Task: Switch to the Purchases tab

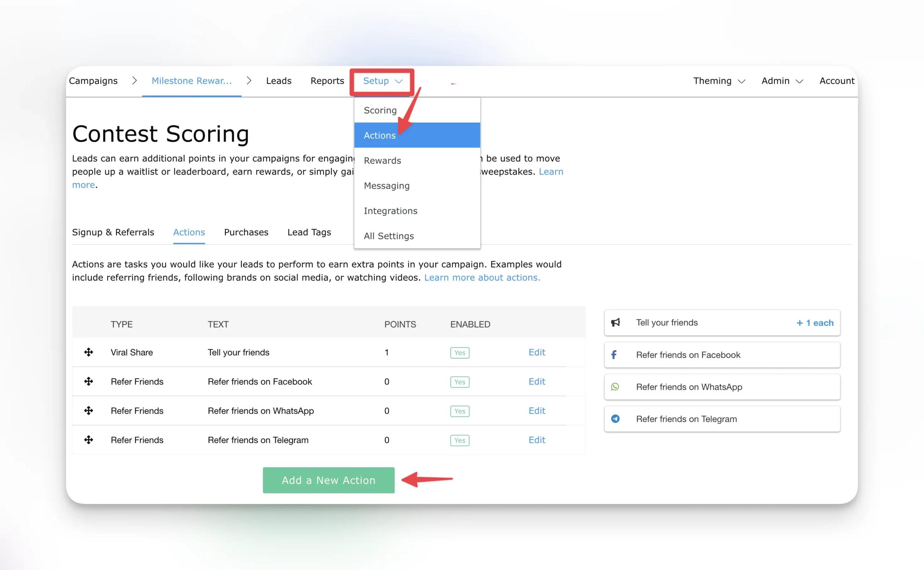Action: pos(246,232)
